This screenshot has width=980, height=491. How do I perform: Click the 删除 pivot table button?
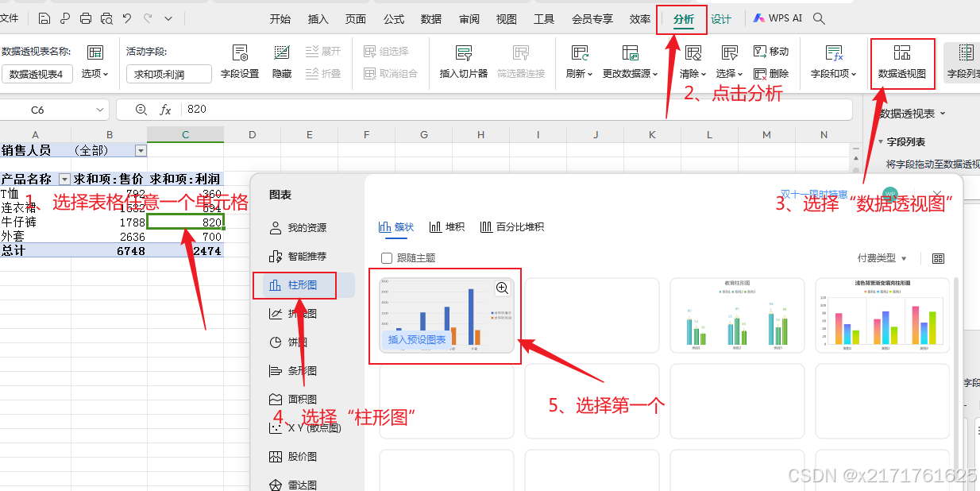point(771,74)
